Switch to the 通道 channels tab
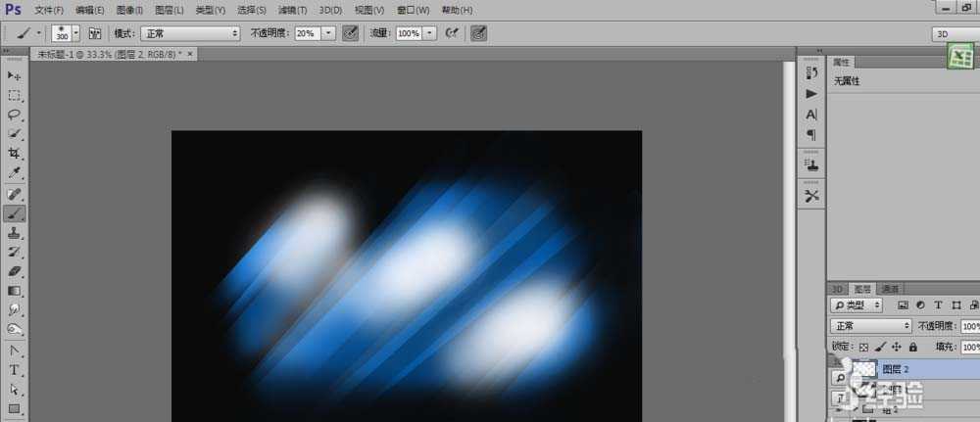980x422 pixels. [889, 289]
